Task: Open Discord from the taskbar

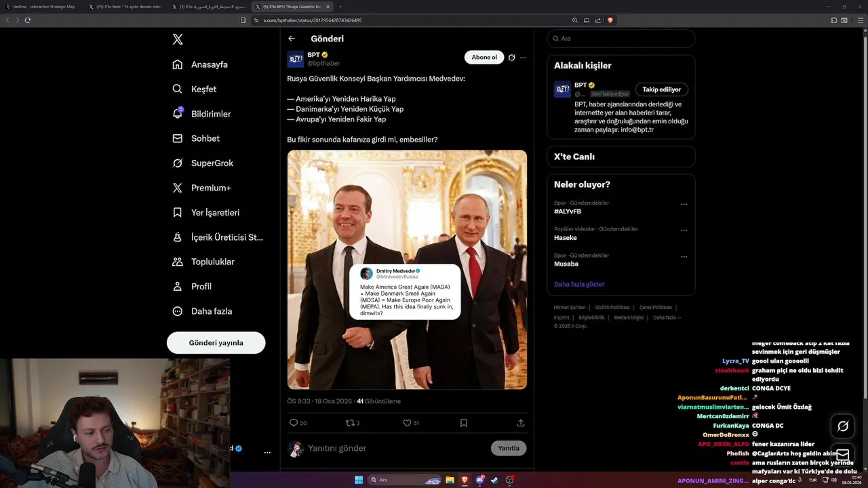Action: [x=480, y=480]
